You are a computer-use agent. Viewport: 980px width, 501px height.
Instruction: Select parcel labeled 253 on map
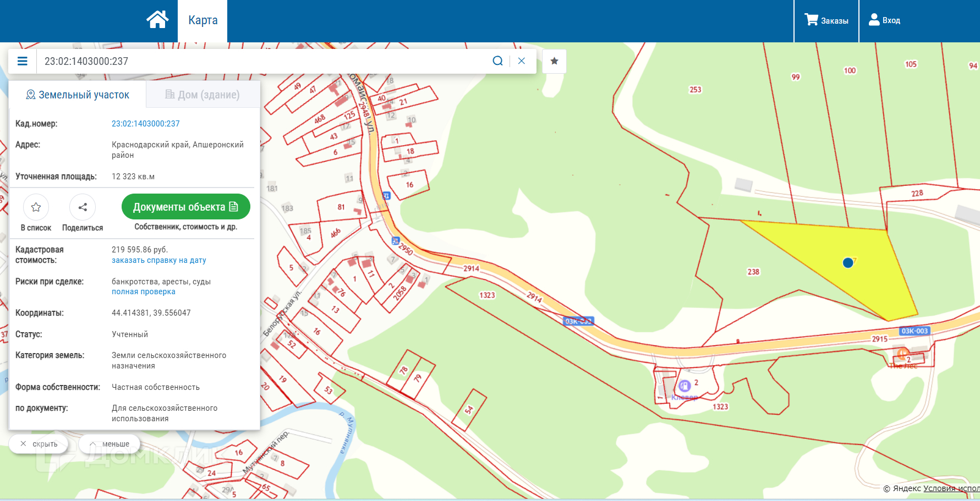pyautogui.click(x=696, y=90)
